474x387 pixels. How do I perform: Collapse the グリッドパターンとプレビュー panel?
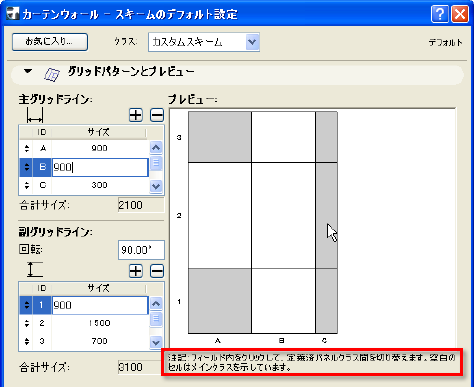pyautogui.click(x=28, y=71)
